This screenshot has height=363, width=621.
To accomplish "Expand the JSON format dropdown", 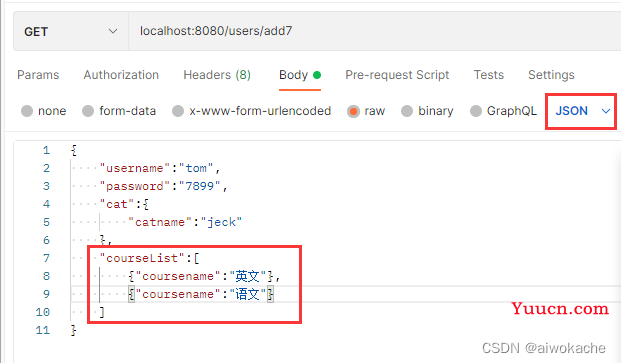I will pyautogui.click(x=581, y=111).
